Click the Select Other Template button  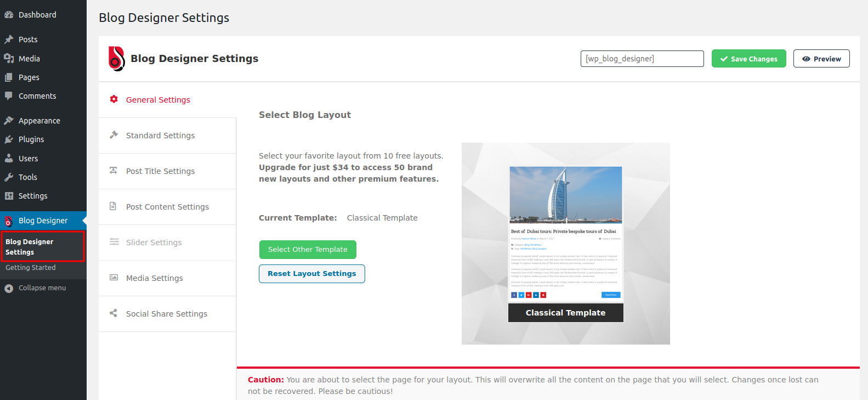(x=308, y=250)
